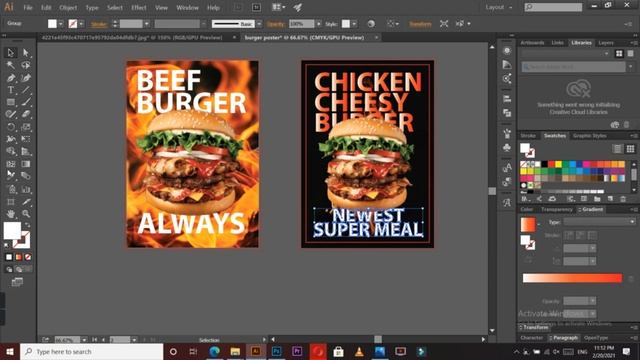The width and height of the screenshot is (640, 360).
Task: Open the Stroke weight dropdown
Action: [147, 24]
